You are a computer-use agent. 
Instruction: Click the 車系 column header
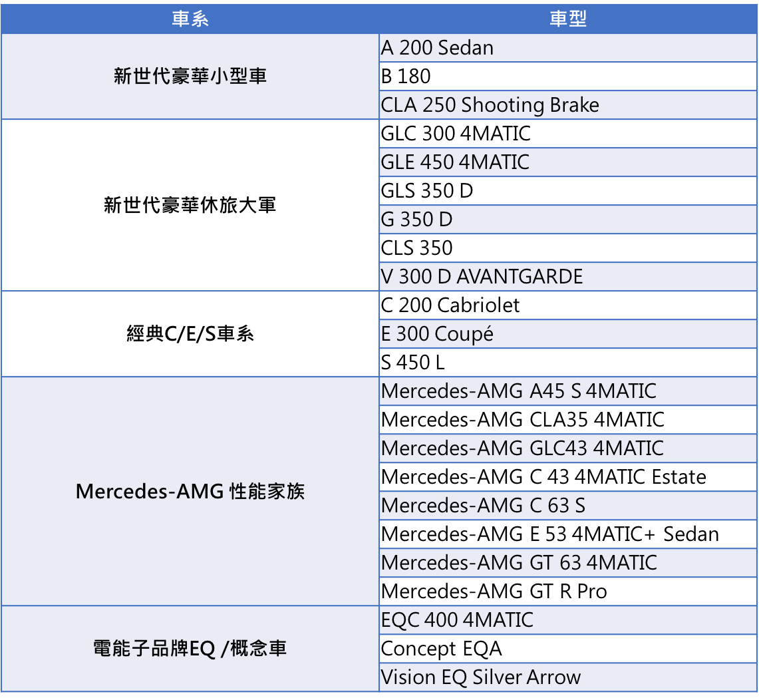click(190, 19)
